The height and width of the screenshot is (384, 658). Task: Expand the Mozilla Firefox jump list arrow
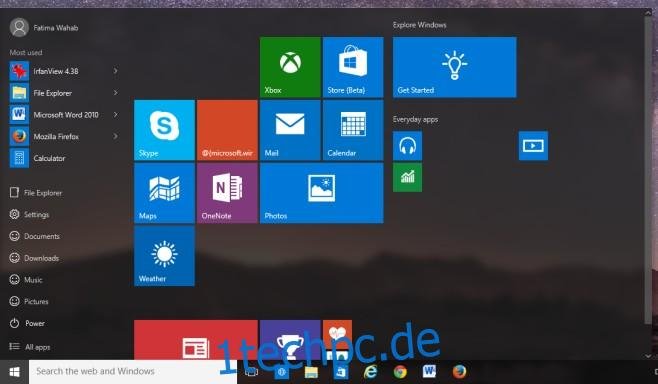[x=115, y=136]
